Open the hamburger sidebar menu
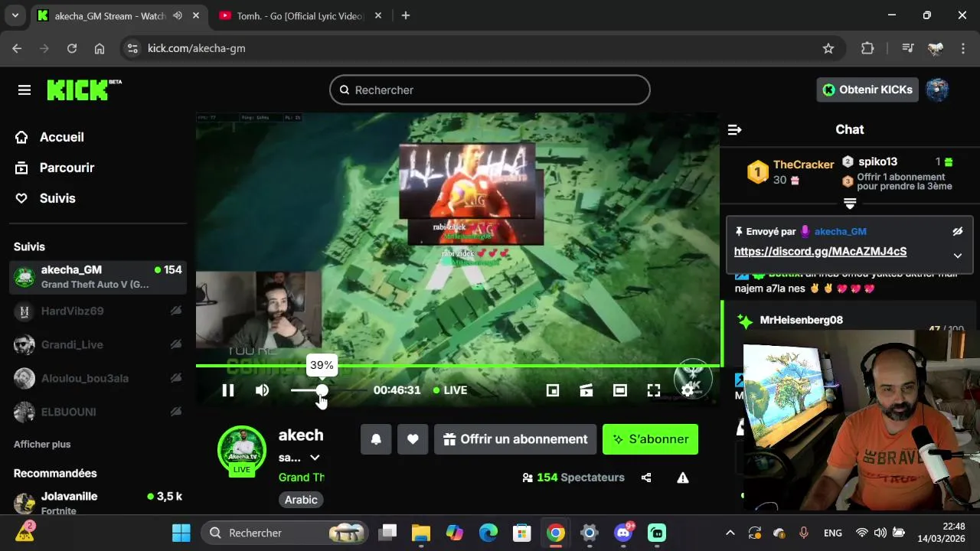Screen dimensions: 980x551 click(x=24, y=90)
